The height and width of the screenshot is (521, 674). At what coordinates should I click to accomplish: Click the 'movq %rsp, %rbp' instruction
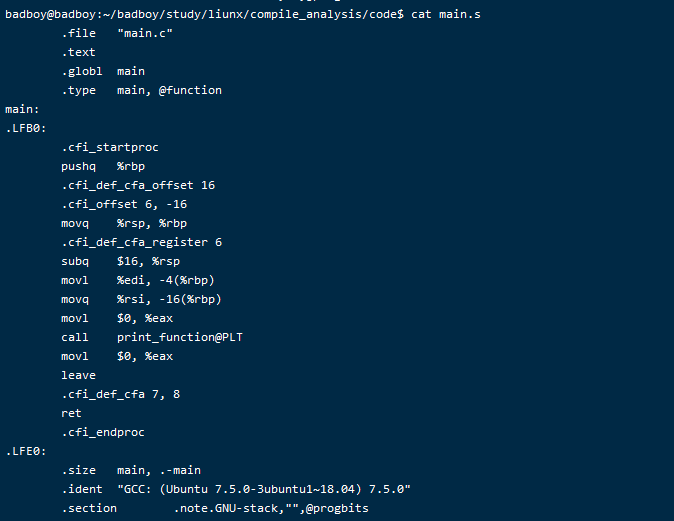coord(124,223)
